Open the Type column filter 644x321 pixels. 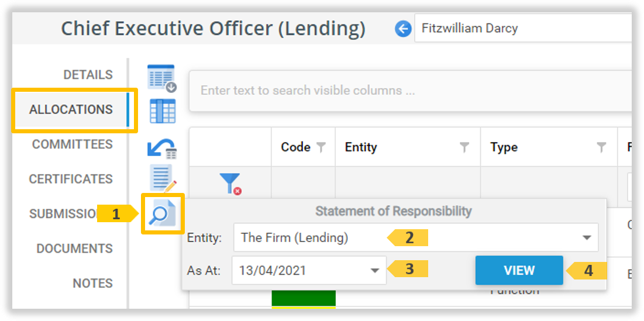pos(601,147)
